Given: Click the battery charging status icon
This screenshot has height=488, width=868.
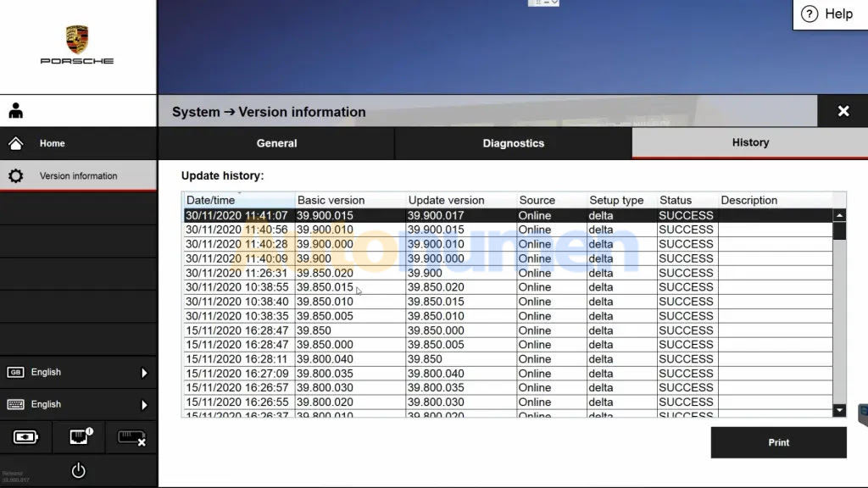Looking at the screenshot, I should 25,437.
